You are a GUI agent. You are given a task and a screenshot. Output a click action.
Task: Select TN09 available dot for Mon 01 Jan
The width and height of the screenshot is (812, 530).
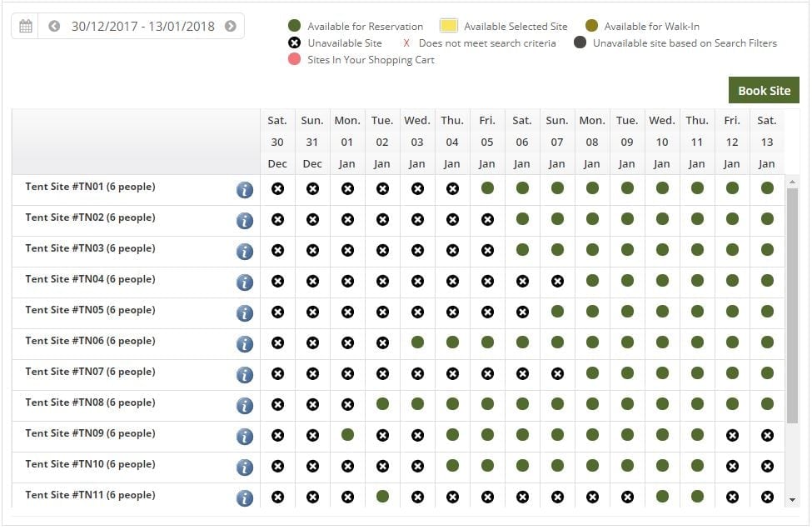(x=347, y=435)
